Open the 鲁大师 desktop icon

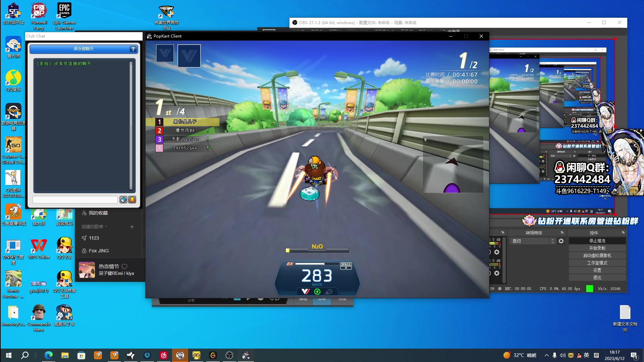(13, 47)
